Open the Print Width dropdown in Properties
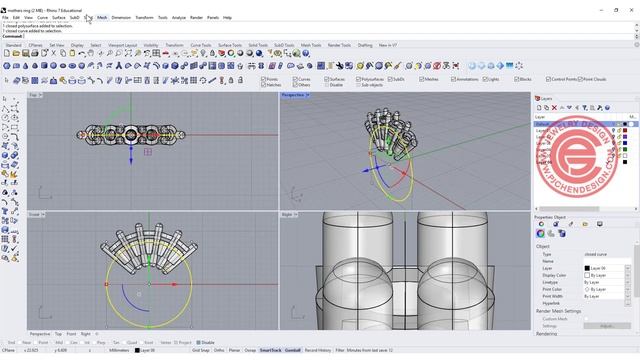The height and width of the screenshot is (360, 640). pos(628,296)
